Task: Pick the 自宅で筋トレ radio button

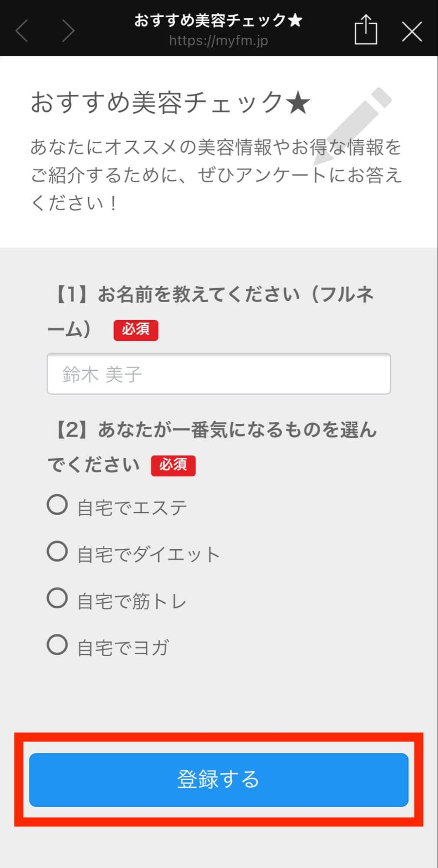Action: 57,598
